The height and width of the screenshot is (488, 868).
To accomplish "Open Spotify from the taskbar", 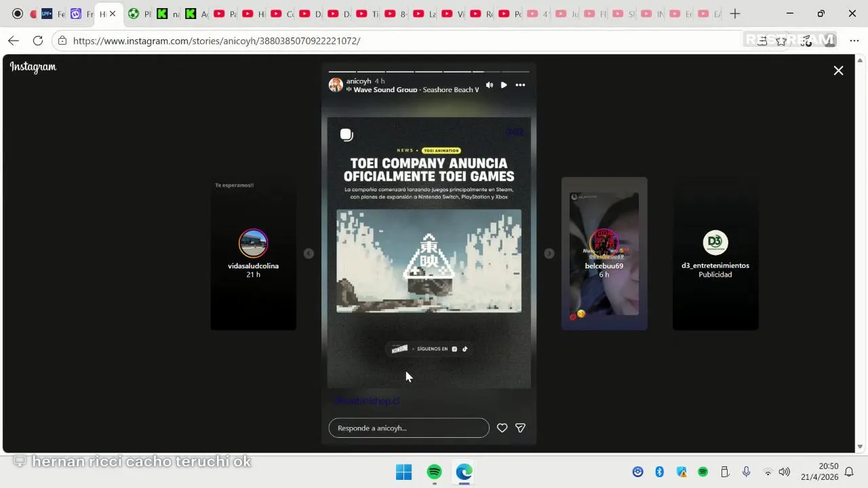I will (434, 472).
